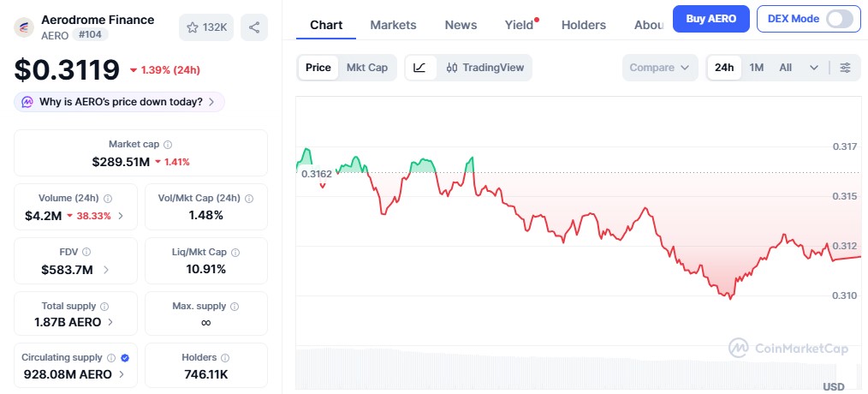Switch to TradingView candlestick chart
The width and height of the screenshot is (868, 394).
click(485, 68)
